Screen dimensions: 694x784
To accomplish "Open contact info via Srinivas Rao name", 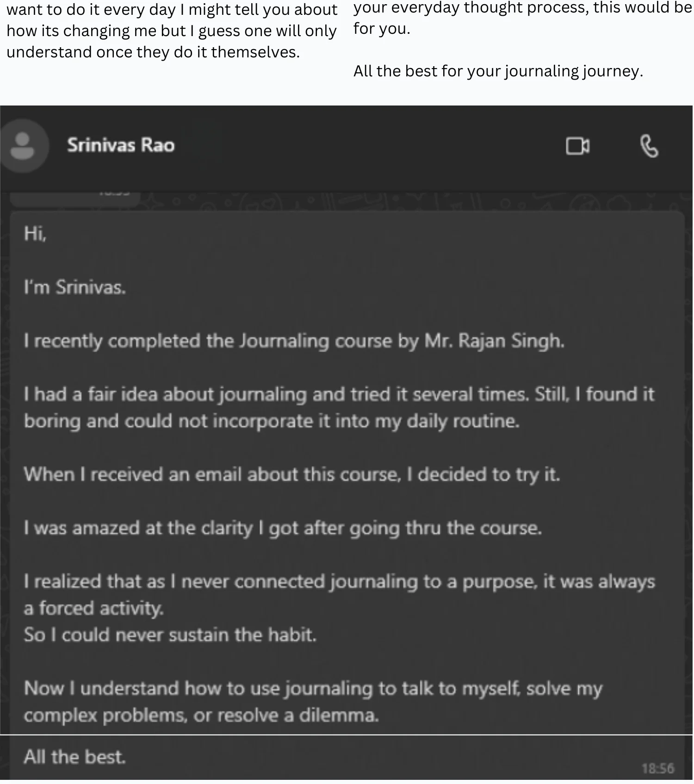I will (x=121, y=145).
